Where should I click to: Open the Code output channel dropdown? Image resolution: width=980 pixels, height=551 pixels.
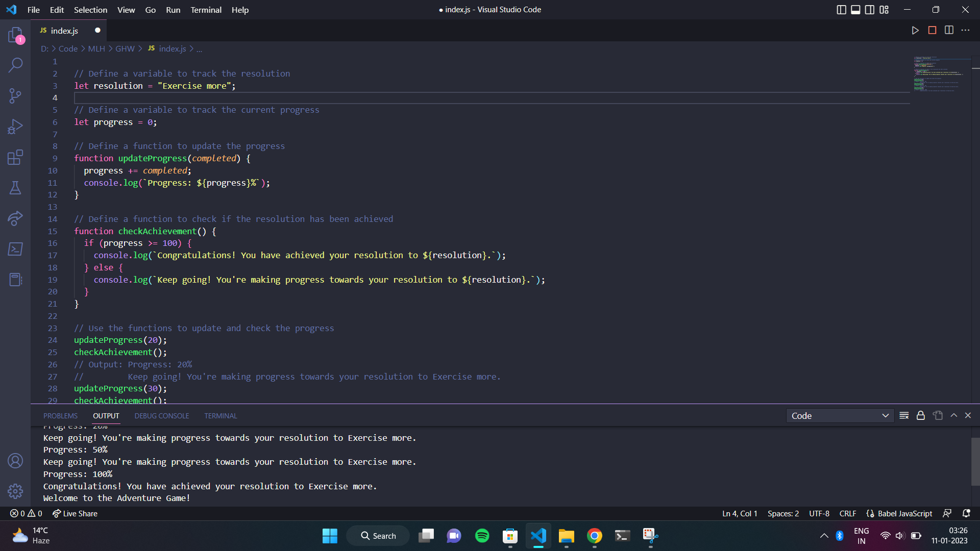coord(840,416)
